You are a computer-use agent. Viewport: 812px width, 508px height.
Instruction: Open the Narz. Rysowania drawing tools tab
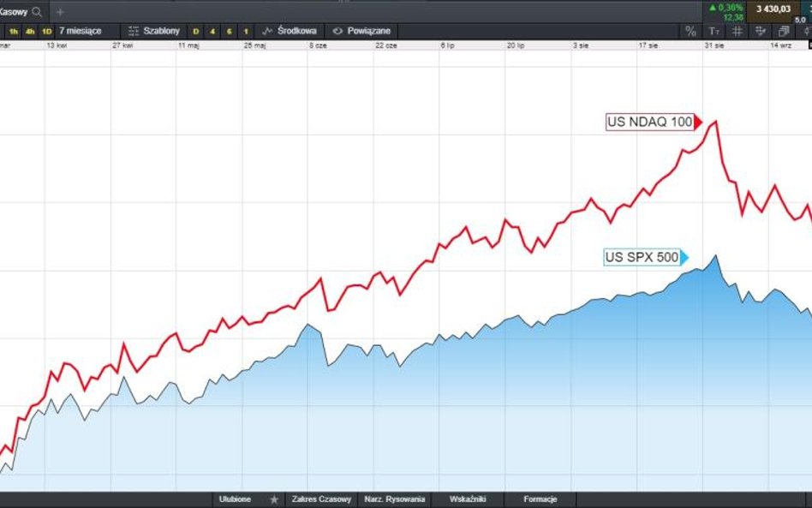(395, 499)
